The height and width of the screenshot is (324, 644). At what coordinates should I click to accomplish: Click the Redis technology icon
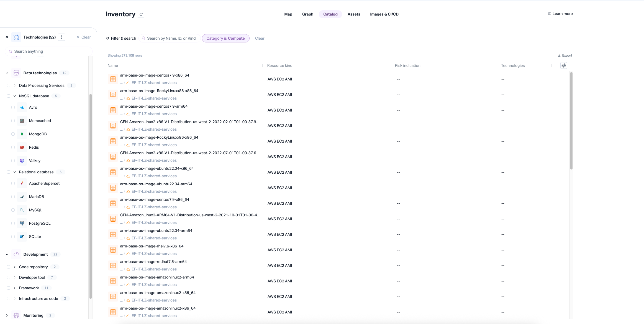point(22,147)
